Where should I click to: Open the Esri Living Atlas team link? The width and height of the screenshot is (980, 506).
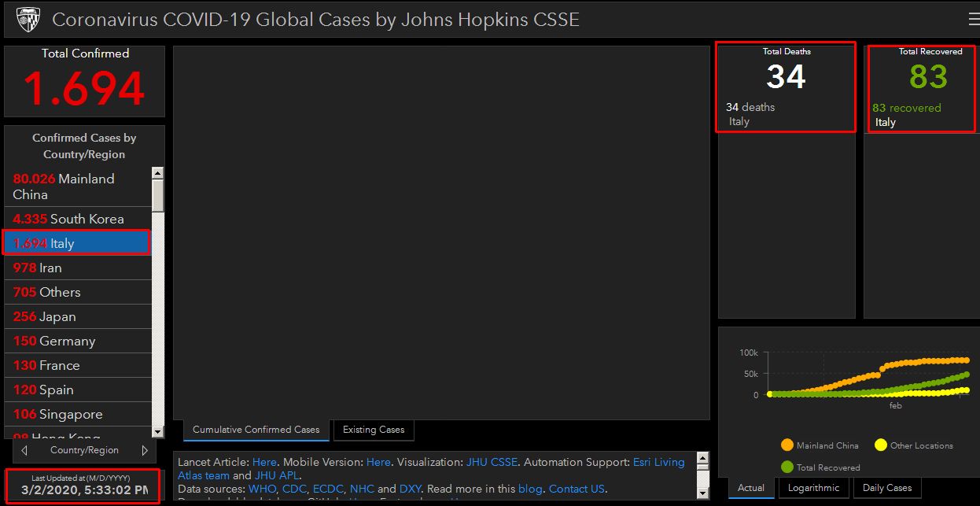(x=659, y=462)
